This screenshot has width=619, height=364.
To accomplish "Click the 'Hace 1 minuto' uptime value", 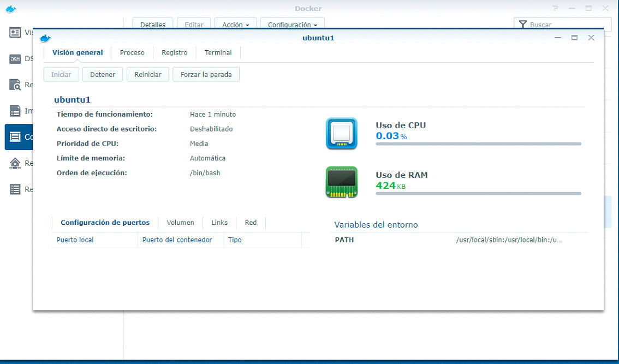I will tap(213, 114).
